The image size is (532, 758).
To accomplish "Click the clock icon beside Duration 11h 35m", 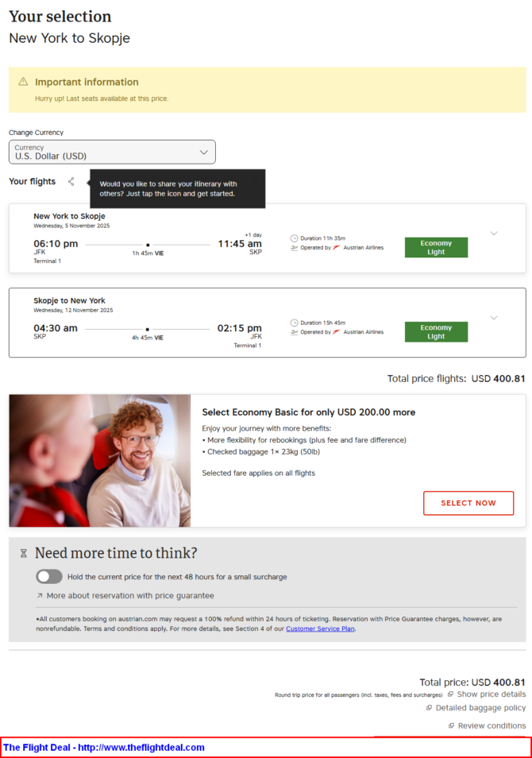I will [x=294, y=238].
